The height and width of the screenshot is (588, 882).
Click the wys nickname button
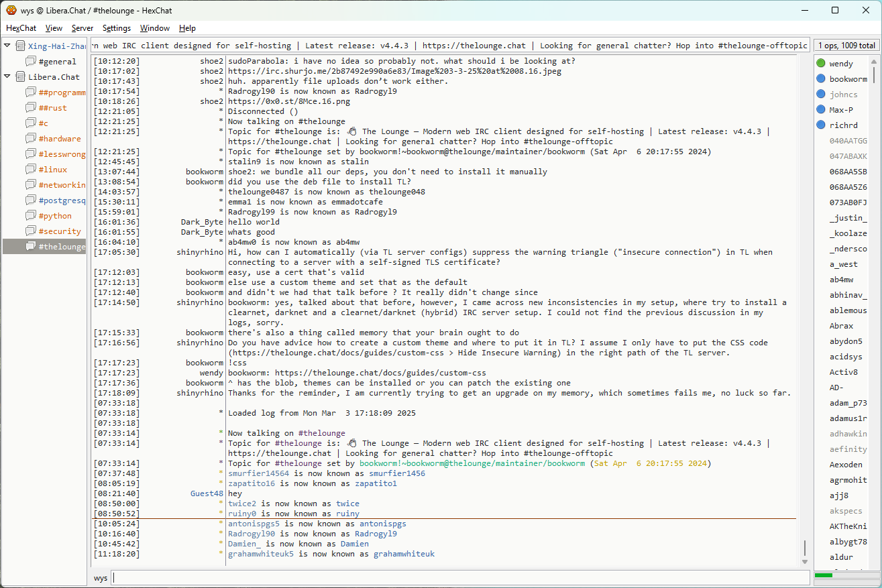(101, 578)
